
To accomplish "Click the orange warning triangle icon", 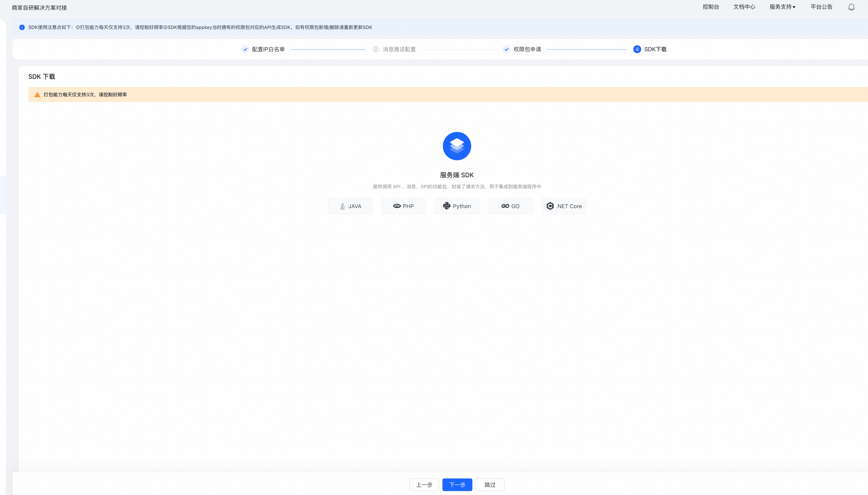I will point(37,95).
